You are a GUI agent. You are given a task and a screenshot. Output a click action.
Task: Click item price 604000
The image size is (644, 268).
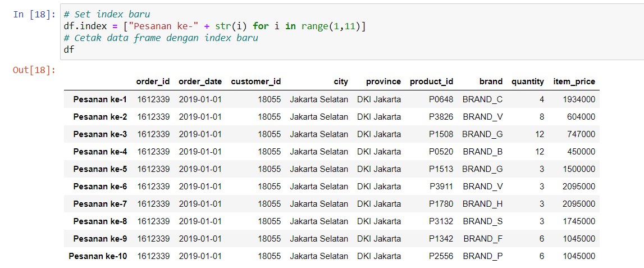tap(581, 117)
